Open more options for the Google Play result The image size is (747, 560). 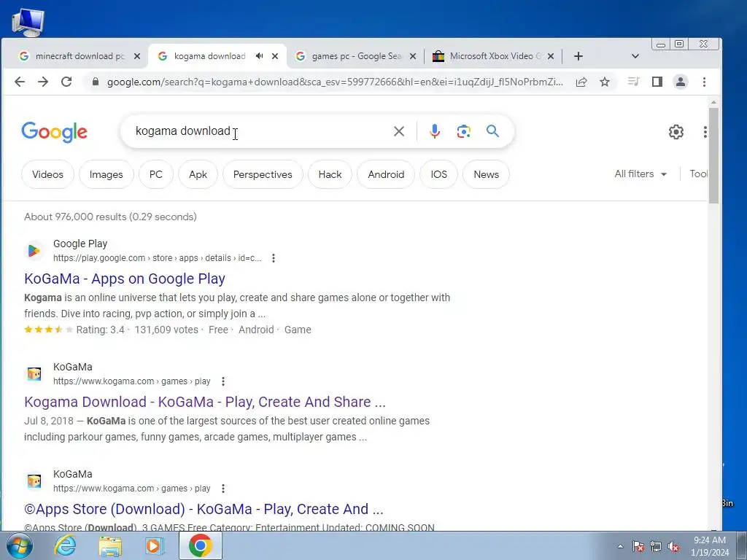[274, 258]
